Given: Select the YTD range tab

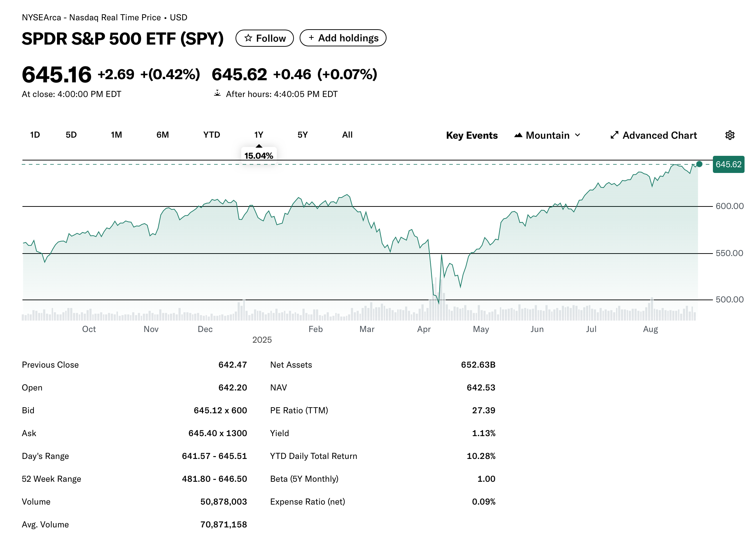Looking at the screenshot, I should point(212,135).
